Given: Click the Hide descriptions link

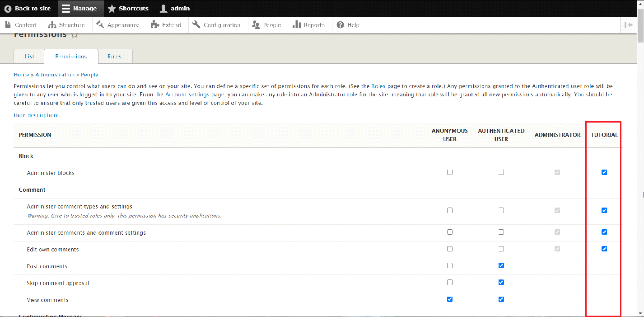Looking at the screenshot, I should [x=37, y=115].
